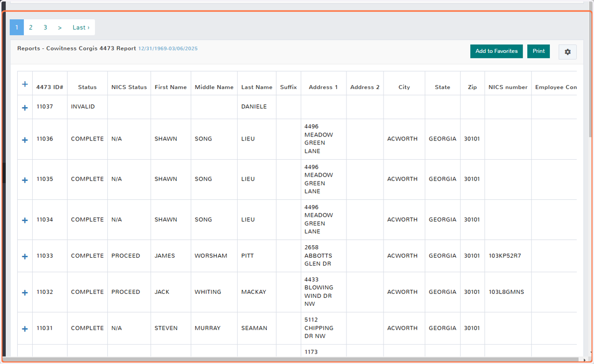
Task: Sort by NICS Status column header
Action: click(x=129, y=87)
